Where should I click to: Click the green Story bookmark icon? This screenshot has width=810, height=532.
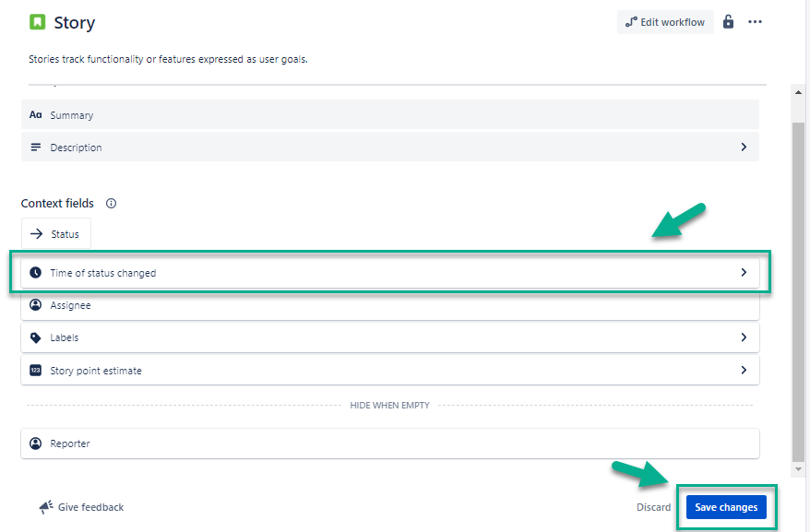tap(37, 22)
